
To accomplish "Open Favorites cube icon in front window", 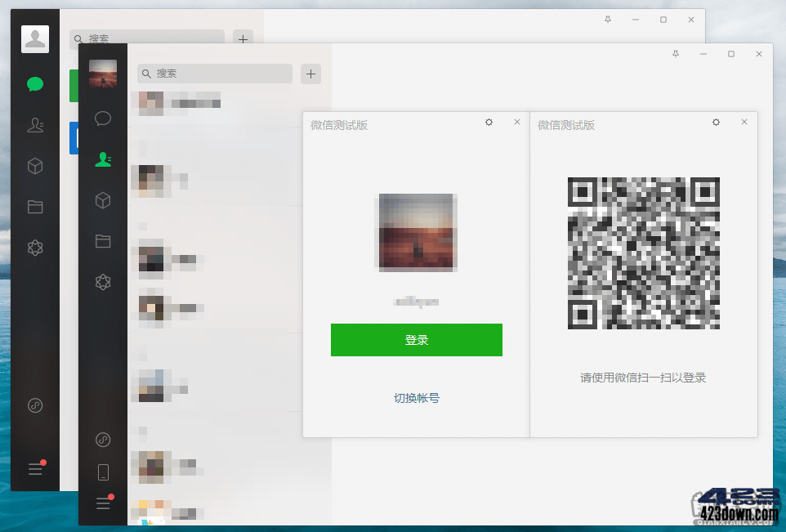I will 103,200.
